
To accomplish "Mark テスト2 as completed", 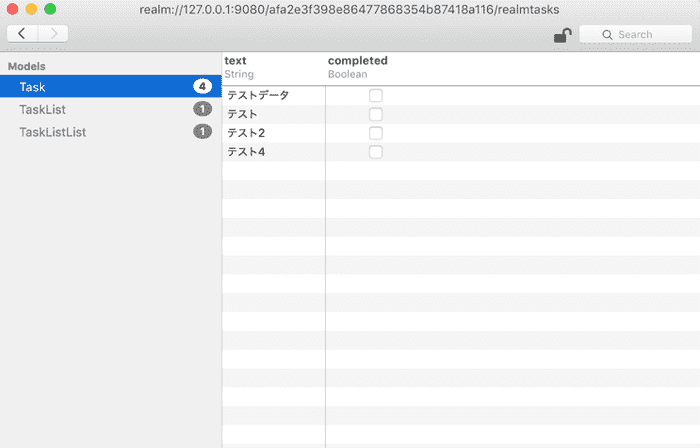I will tap(376, 133).
